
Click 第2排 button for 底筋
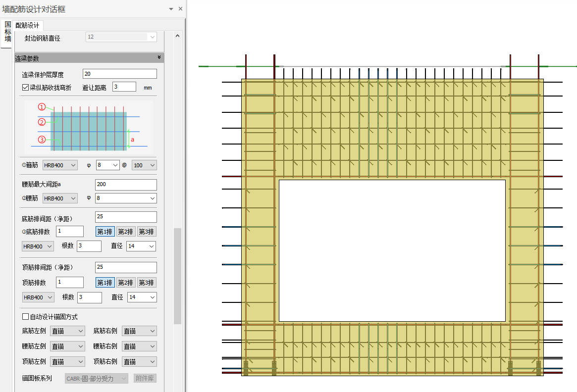[x=125, y=232]
